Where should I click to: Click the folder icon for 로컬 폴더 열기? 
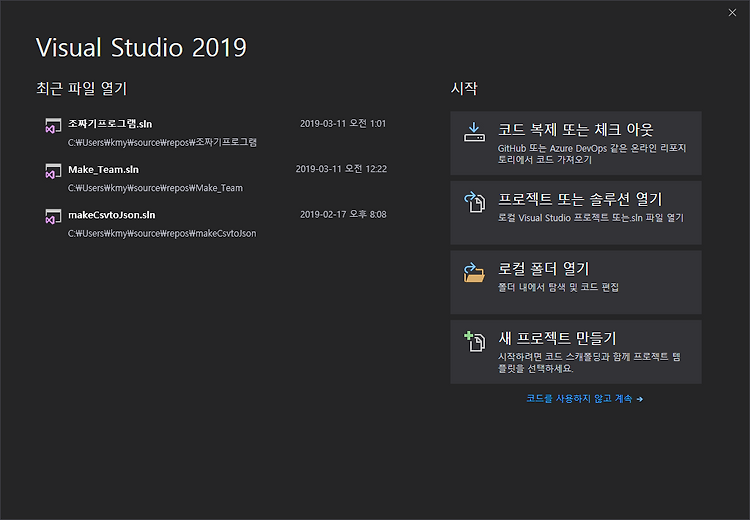(x=474, y=272)
